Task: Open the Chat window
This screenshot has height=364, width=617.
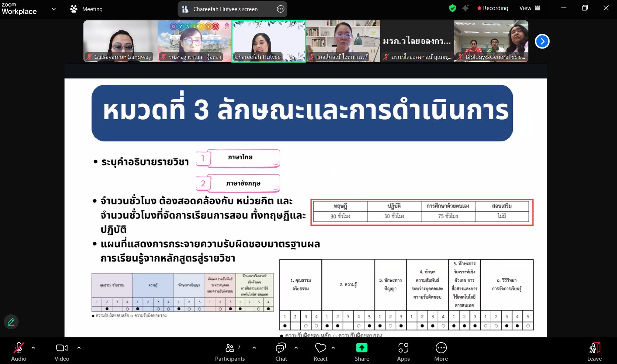Action: tap(281, 351)
